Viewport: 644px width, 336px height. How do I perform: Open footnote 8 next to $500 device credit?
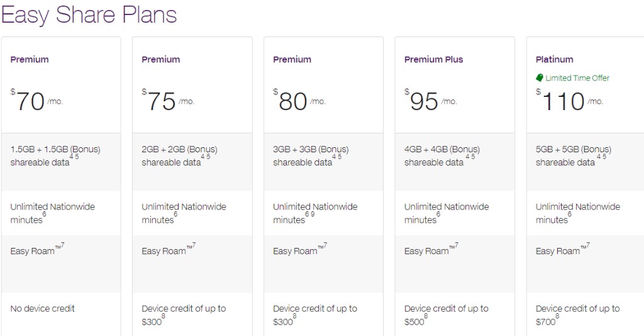(x=426, y=316)
